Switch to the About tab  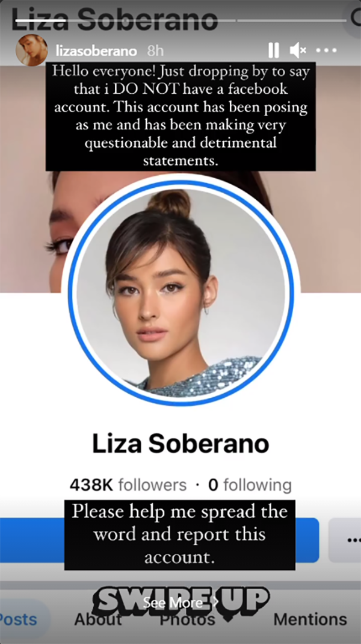(97, 619)
